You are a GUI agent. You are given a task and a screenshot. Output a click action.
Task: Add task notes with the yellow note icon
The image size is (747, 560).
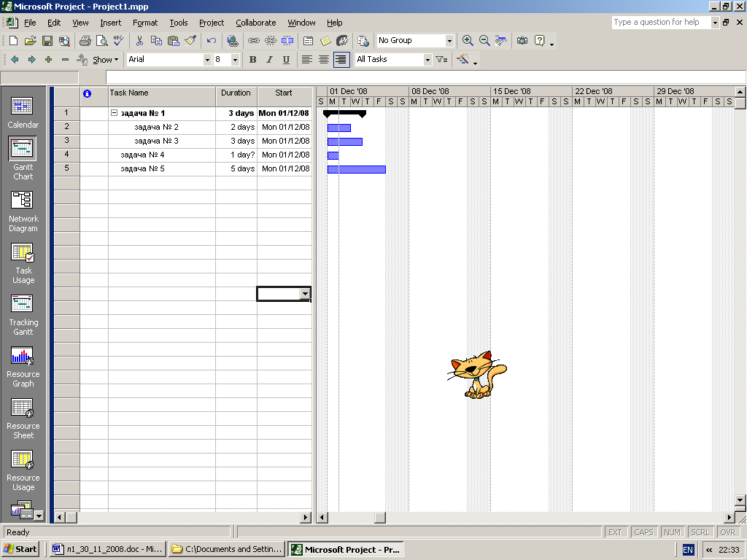click(325, 41)
